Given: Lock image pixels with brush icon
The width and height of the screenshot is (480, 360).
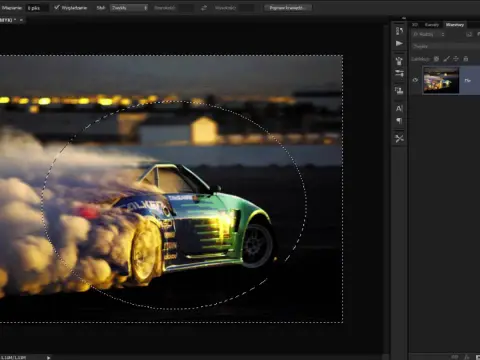Looking at the screenshot, I should coord(446,59).
